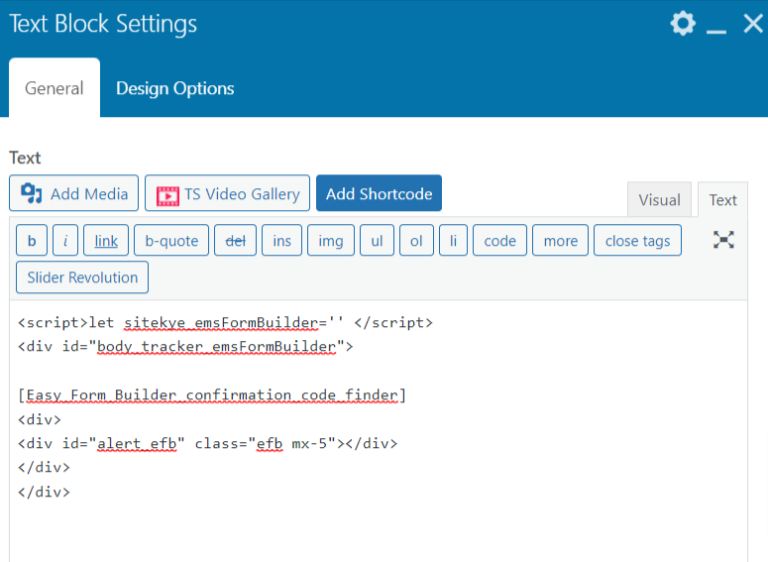Insert an img tag

(330, 241)
